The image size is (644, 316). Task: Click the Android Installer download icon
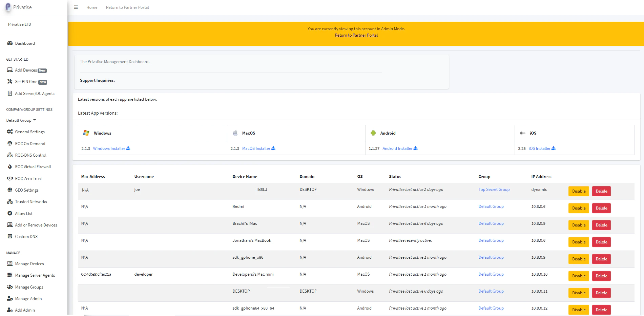[416, 148]
